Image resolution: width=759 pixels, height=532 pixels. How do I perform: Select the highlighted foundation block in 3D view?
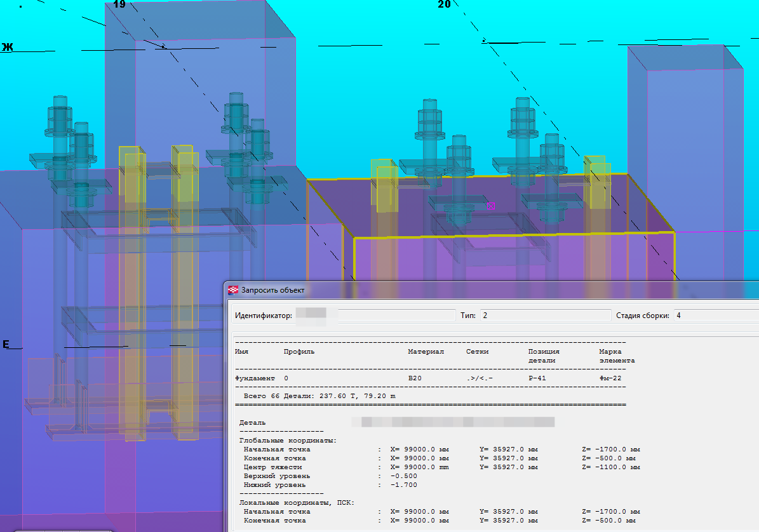508,254
